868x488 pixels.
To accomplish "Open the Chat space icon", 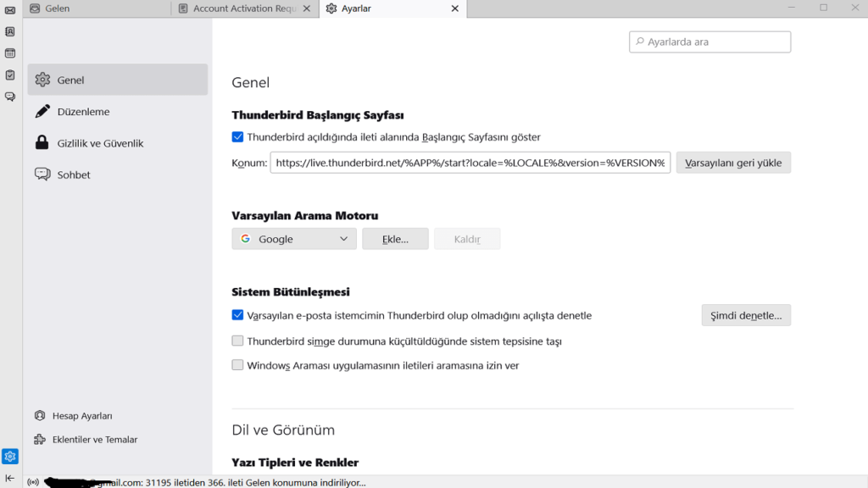I will pyautogui.click(x=10, y=97).
